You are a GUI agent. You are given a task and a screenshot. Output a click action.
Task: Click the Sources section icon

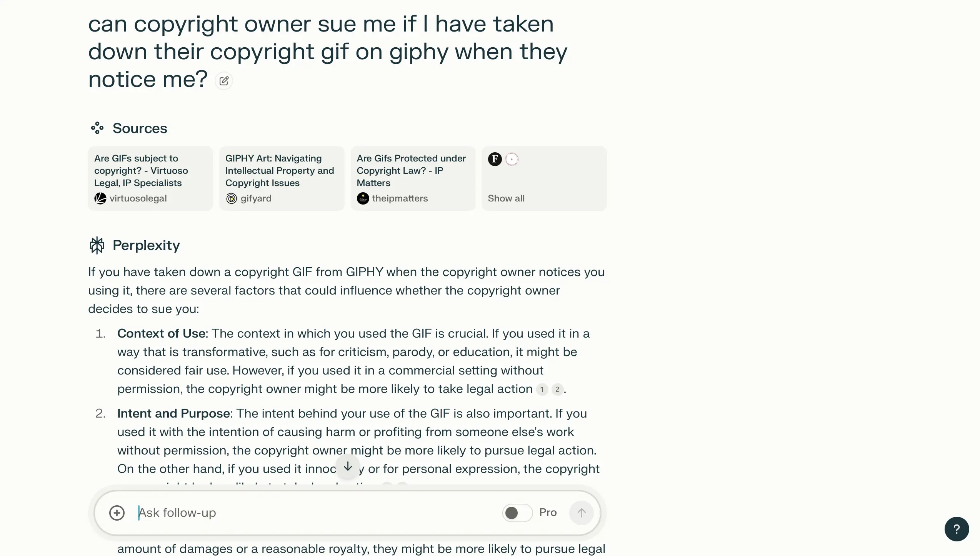(97, 128)
